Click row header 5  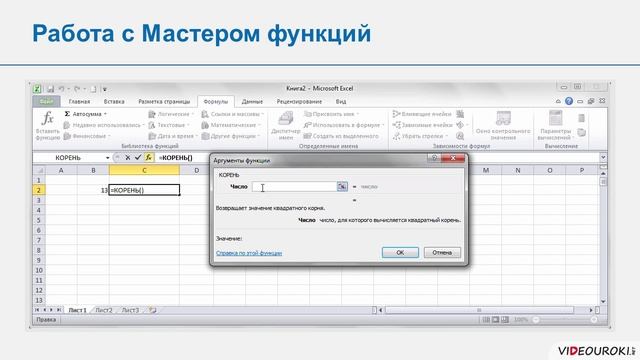pyautogui.click(x=39, y=220)
